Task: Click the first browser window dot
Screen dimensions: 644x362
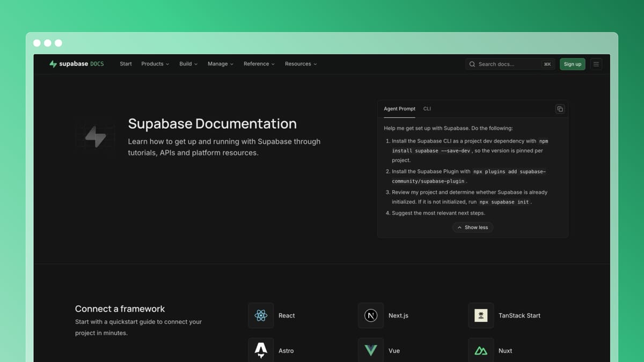Action: (x=36, y=43)
